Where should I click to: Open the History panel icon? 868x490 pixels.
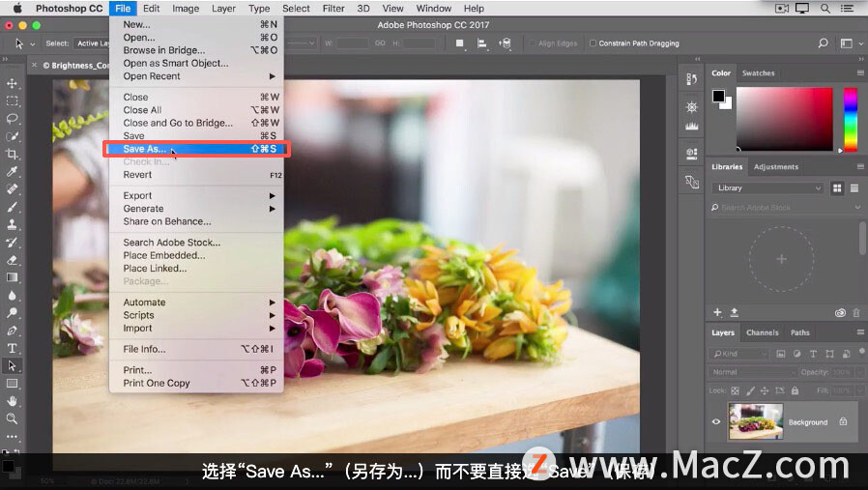[691, 79]
